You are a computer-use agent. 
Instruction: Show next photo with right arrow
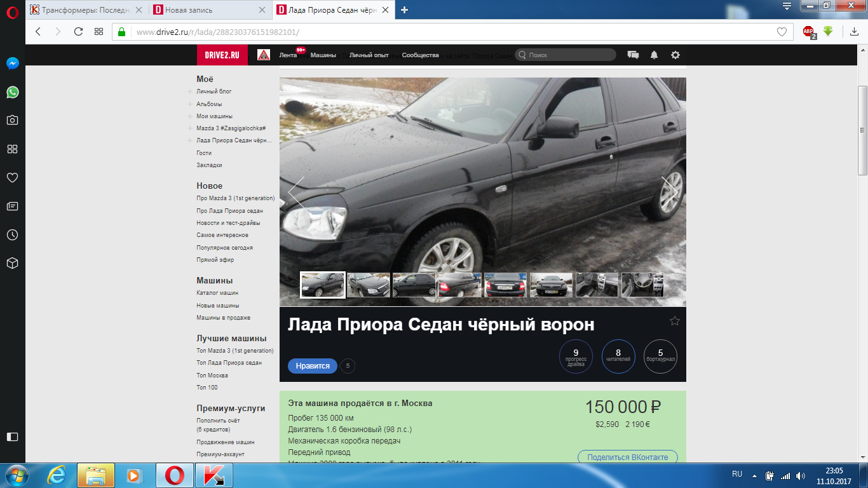670,192
